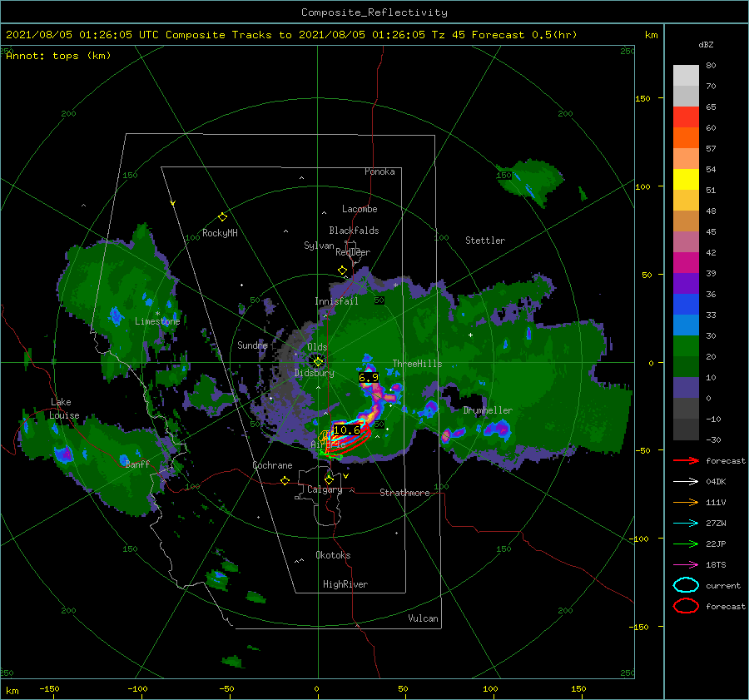Click the yellow diamond marker above Calgary

click(x=329, y=479)
